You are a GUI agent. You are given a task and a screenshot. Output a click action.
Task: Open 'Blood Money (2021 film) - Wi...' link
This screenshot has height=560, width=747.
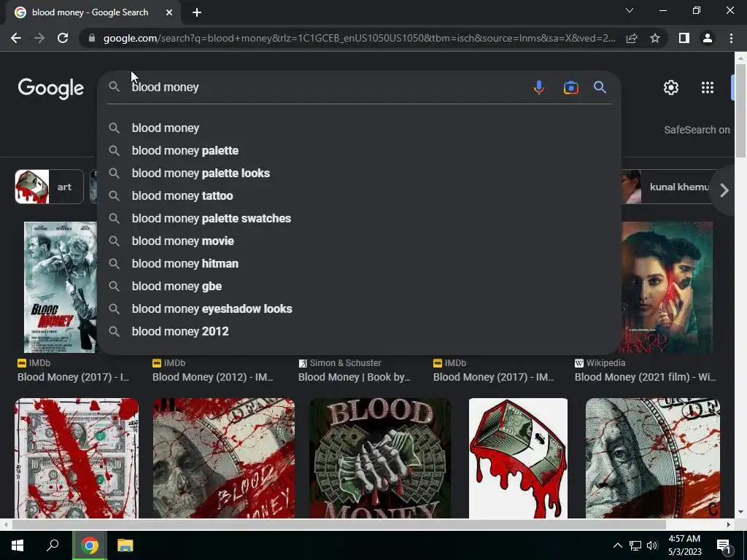coord(645,377)
